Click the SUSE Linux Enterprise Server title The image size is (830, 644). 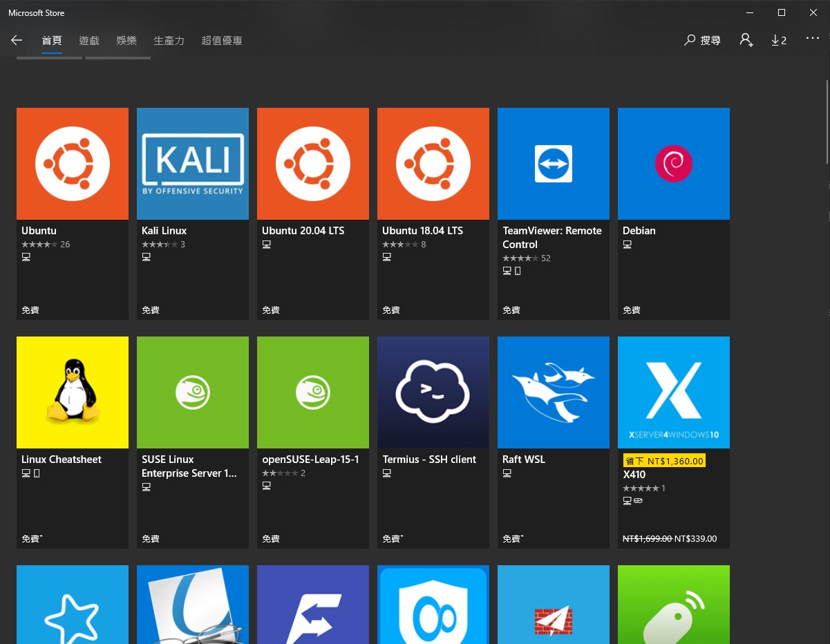189,466
